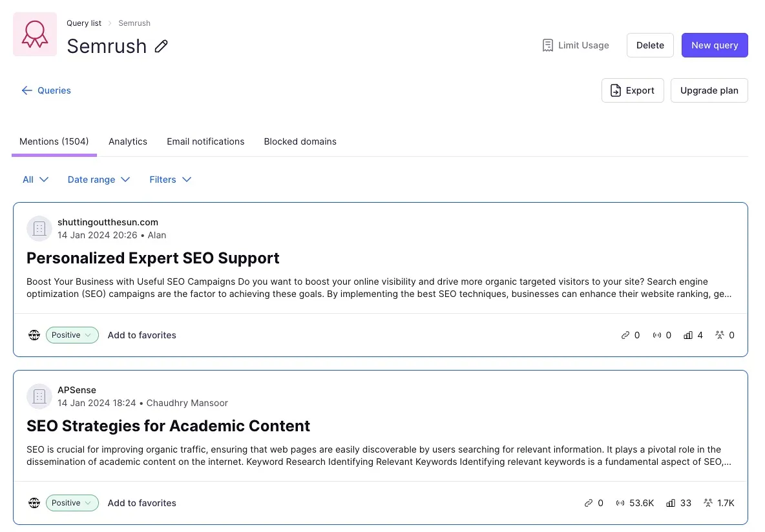Expand the Filters dropdown

[171, 179]
